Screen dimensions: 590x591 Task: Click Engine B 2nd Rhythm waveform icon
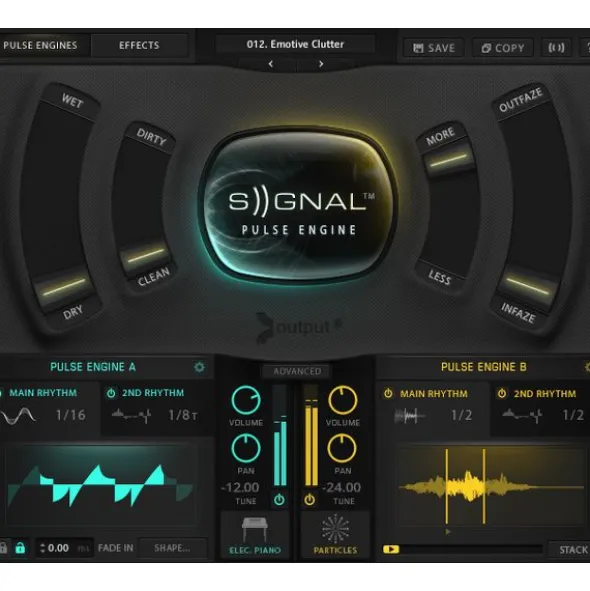(522, 415)
